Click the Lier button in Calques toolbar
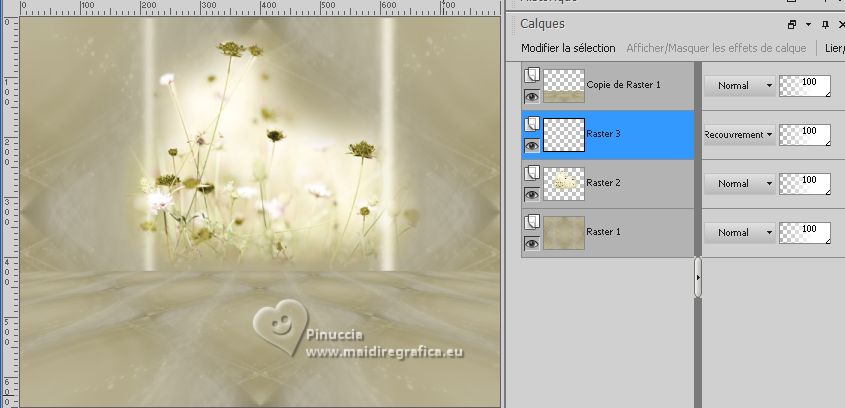The height and width of the screenshot is (408, 845). pos(835,48)
